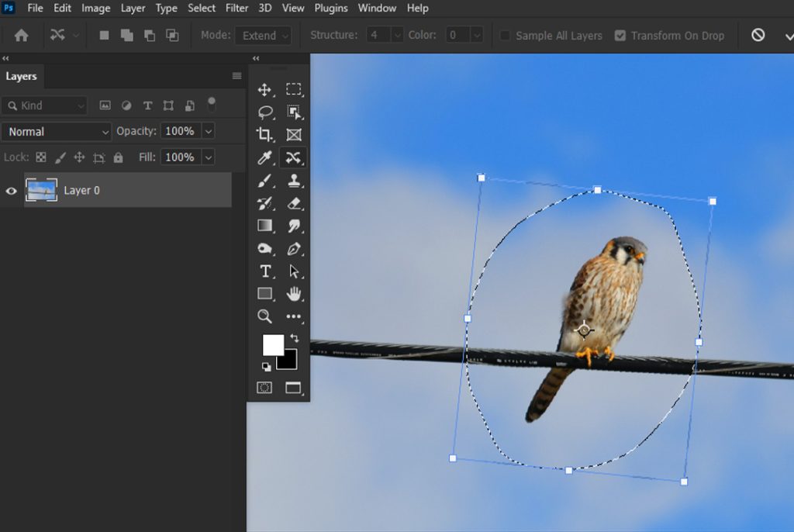Image resolution: width=794 pixels, height=532 pixels.
Task: Select the Gradient tool
Action: point(265,226)
